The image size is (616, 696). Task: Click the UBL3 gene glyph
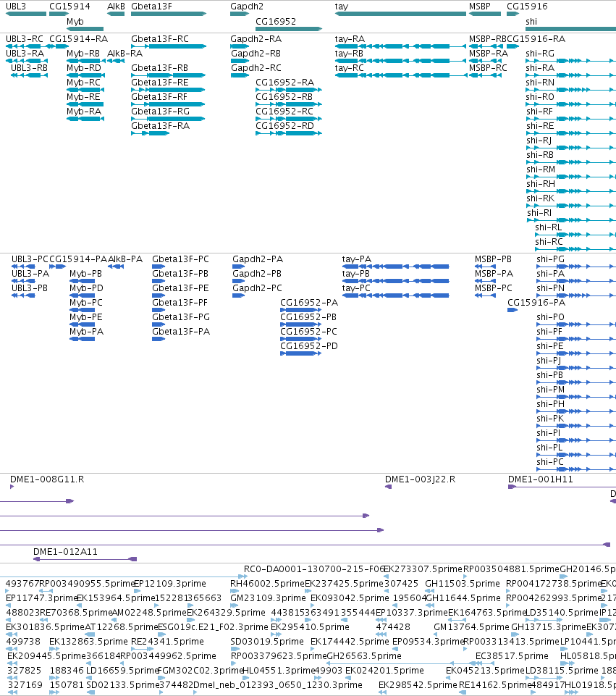point(26,14)
